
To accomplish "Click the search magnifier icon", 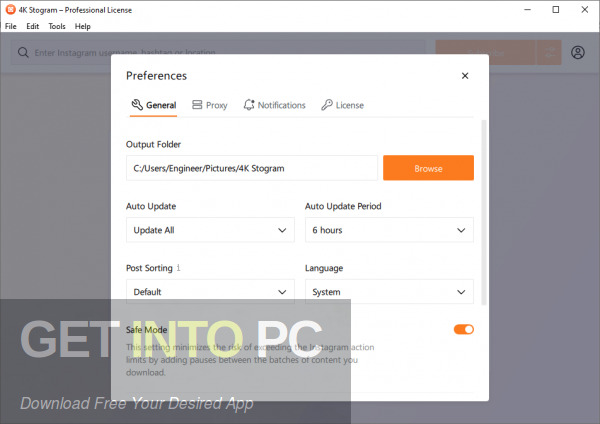I will pos(23,52).
